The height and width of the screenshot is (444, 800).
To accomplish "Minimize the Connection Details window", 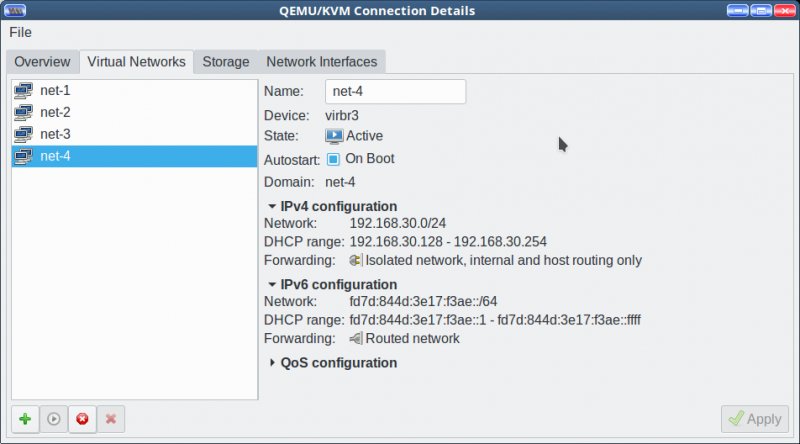I will tap(737, 10).
